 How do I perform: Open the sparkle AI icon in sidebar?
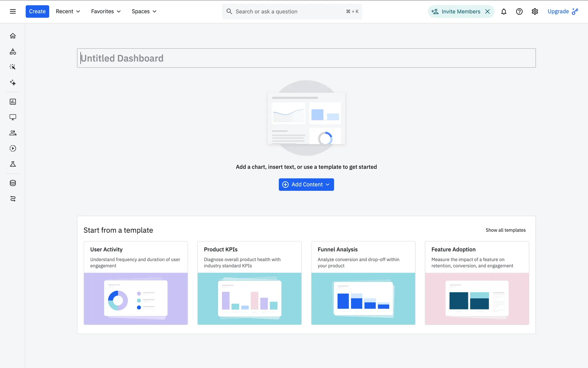13,82
